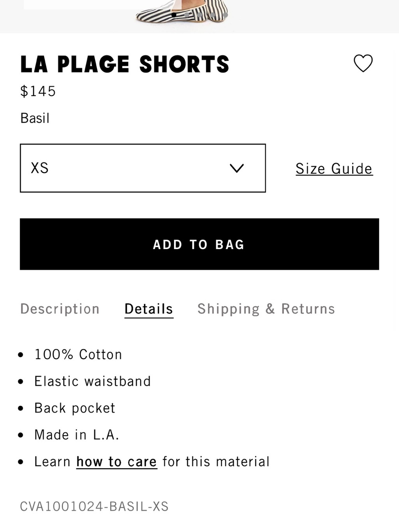Click the ADD TO BAG button
This screenshot has height=532, width=399.
coord(199,244)
